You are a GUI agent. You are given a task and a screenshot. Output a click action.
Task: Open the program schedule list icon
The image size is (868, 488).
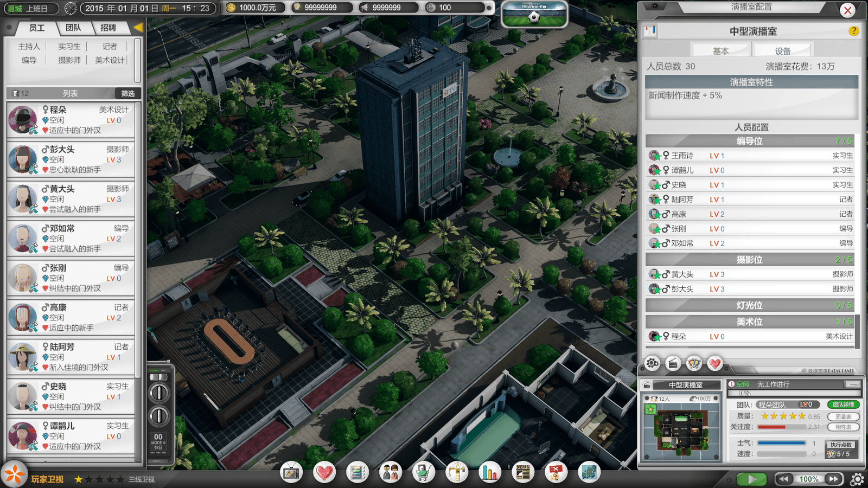[357, 473]
